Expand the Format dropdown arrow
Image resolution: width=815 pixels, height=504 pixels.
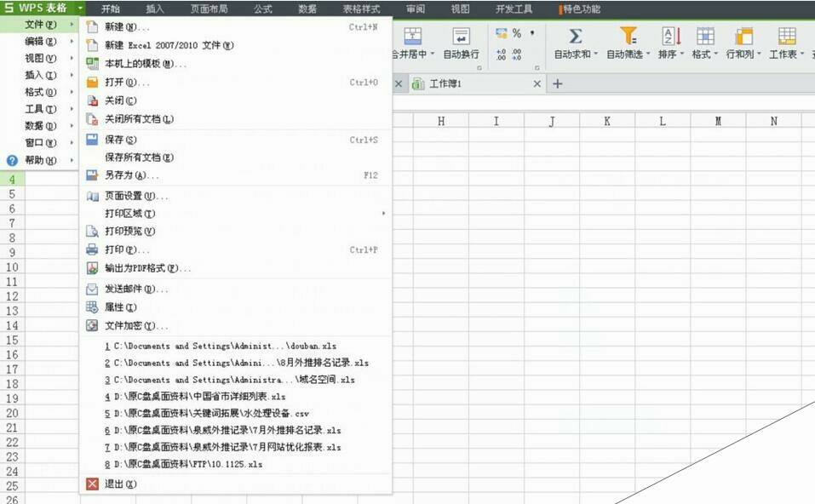point(715,54)
